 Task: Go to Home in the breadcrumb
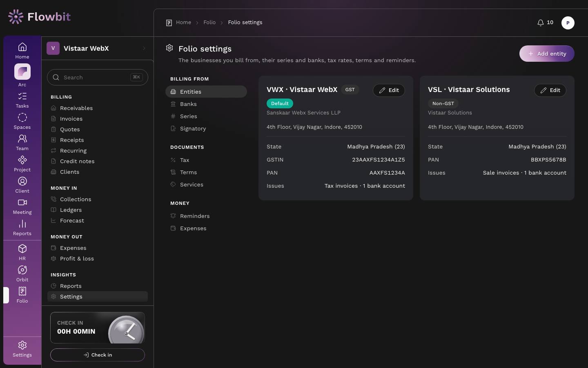(183, 22)
